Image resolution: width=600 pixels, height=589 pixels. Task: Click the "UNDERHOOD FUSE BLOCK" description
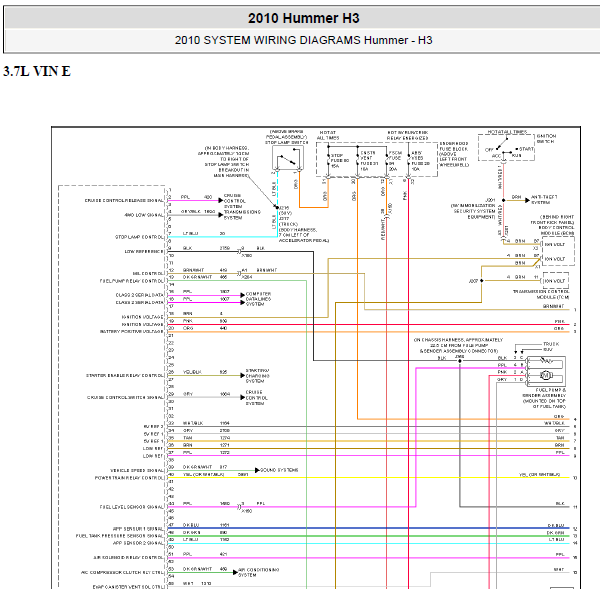454,154
